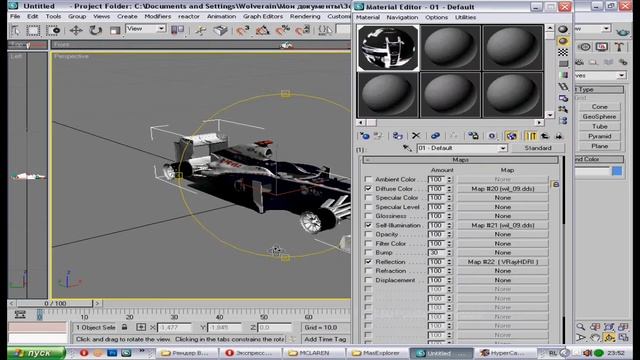This screenshot has height=360, width=640.
Task: Uncheck the Reflection map checkbox
Action: (x=368, y=262)
